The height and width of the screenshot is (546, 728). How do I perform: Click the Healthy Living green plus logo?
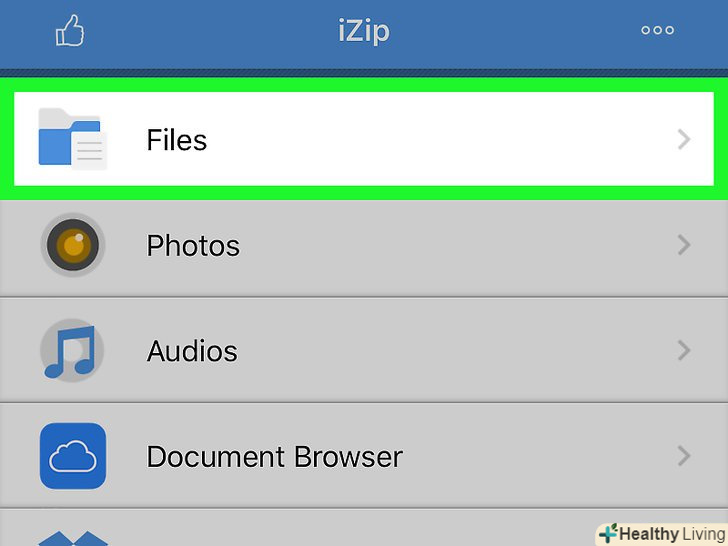607,533
